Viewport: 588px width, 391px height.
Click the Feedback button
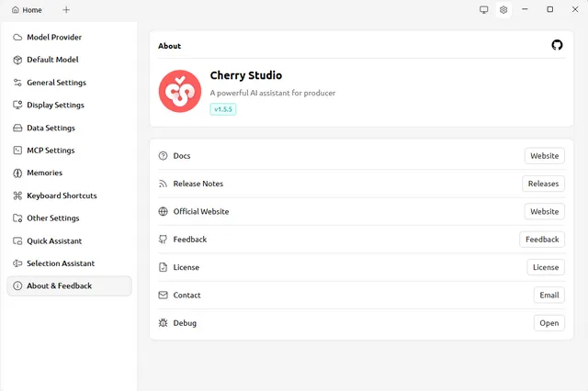click(541, 240)
